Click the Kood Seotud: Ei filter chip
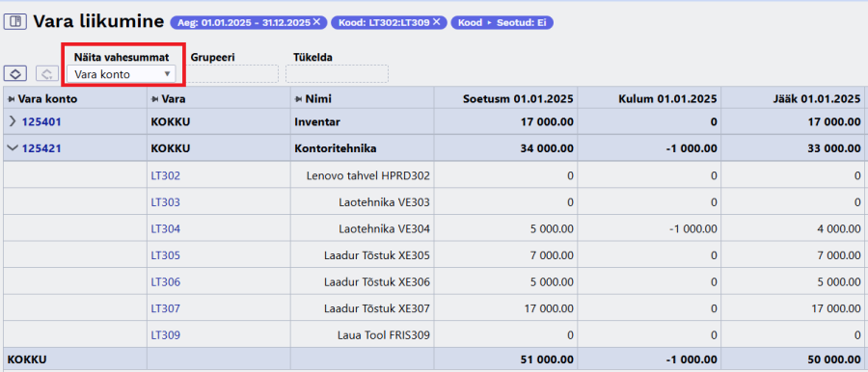This screenshot has width=868, height=372. click(x=502, y=23)
